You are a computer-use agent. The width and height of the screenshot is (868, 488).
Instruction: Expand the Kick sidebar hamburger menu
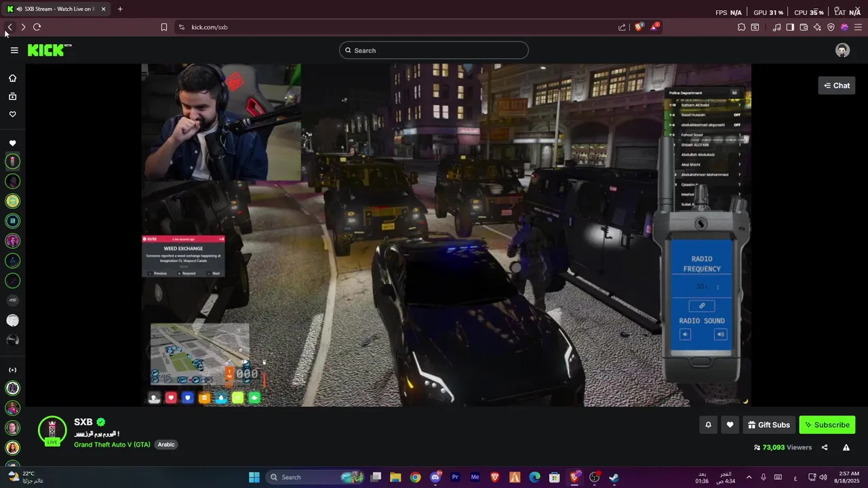pos(14,50)
